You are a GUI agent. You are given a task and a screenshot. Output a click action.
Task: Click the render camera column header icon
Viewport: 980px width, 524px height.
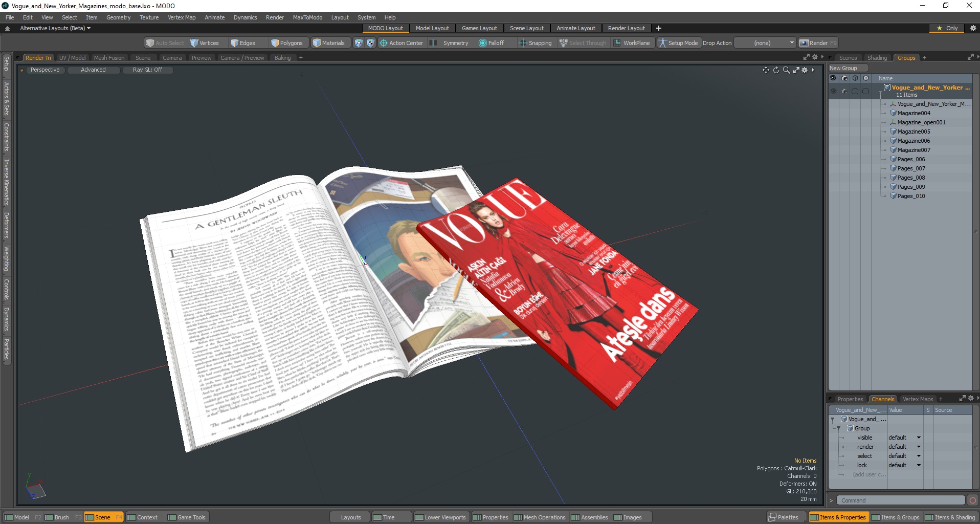click(x=844, y=78)
